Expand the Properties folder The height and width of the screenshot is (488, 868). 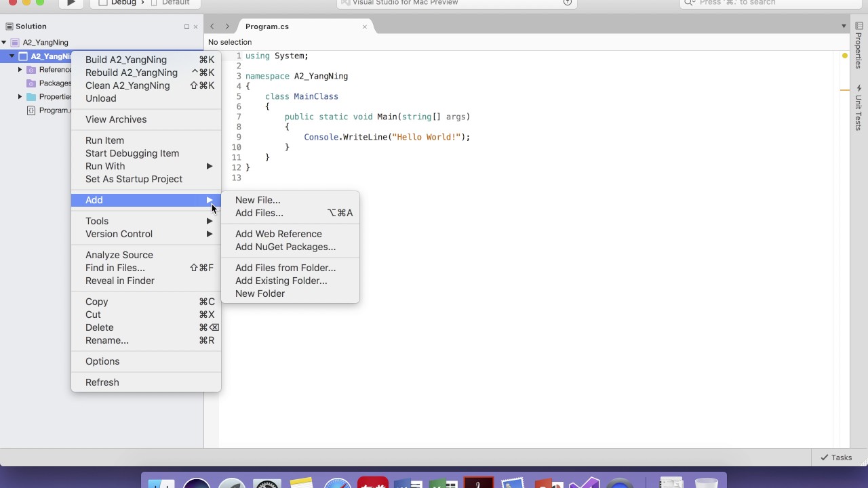tap(20, 97)
